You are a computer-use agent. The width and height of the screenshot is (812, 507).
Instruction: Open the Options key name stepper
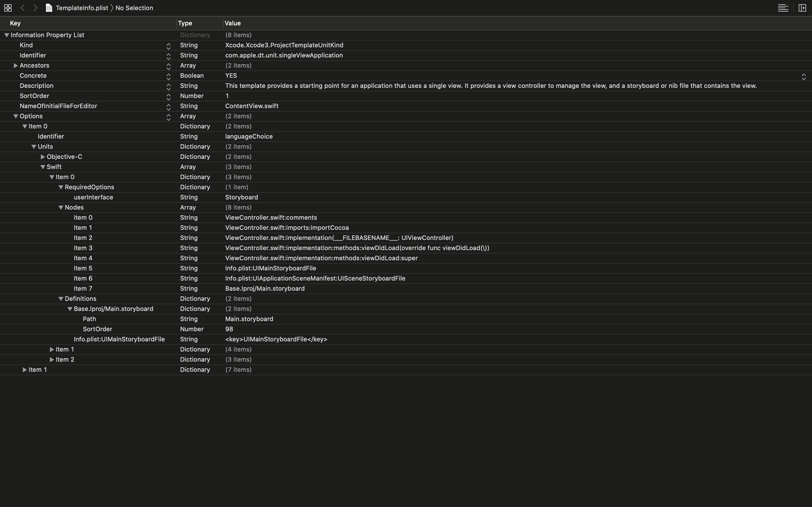coord(168,117)
